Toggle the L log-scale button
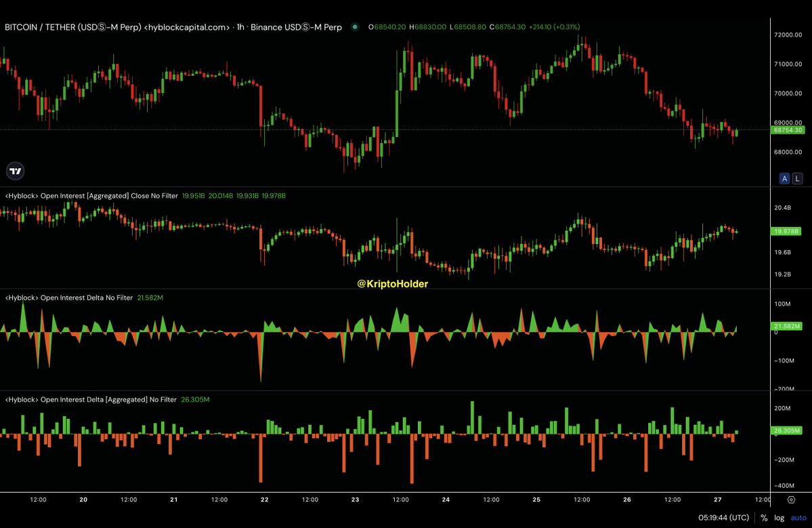The width and height of the screenshot is (812, 528). click(x=798, y=178)
